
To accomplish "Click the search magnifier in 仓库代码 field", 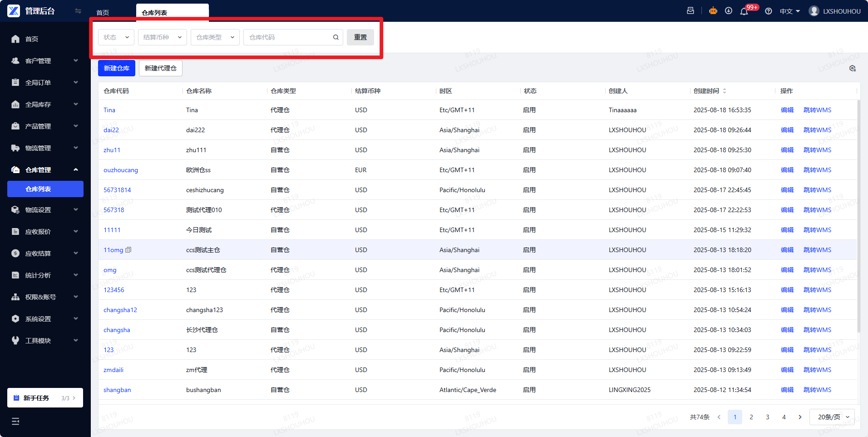I will 336,37.
